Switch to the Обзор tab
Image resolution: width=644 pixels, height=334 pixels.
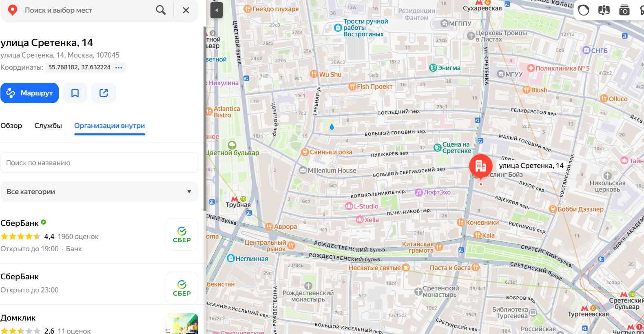(x=11, y=126)
